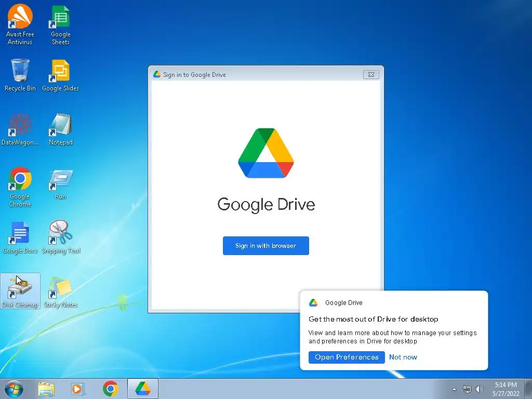This screenshot has width=532, height=399.
Task: Click the 'Google Drive' wordmark text in dialog
Action: point(266,204)
